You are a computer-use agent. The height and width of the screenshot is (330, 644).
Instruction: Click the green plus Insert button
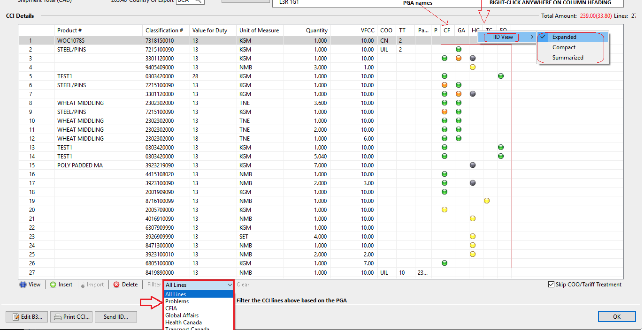61,285
